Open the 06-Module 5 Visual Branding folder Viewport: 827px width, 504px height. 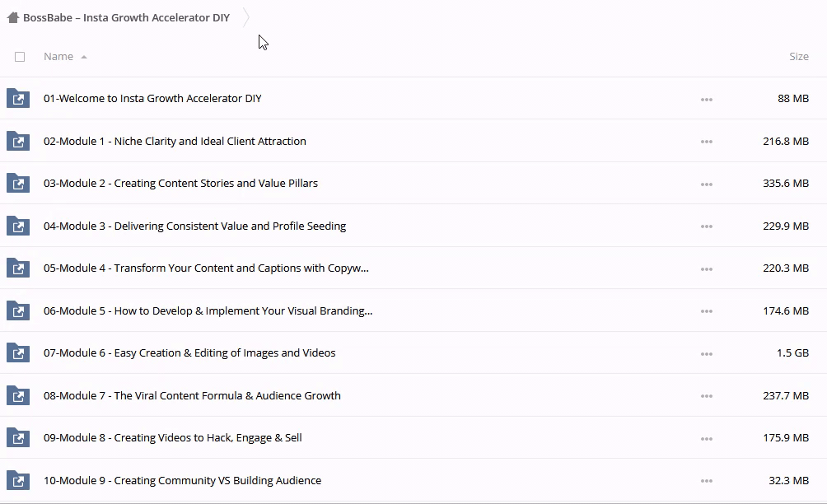click(208, 311)
